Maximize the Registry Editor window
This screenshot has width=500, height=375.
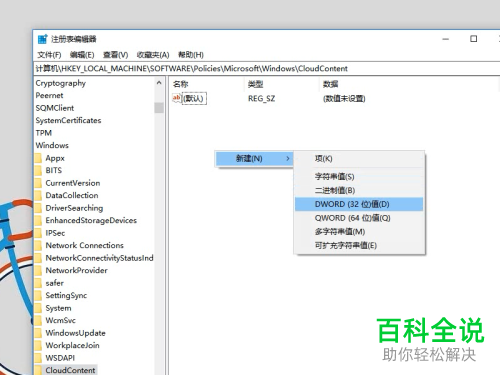coord(473,39)
